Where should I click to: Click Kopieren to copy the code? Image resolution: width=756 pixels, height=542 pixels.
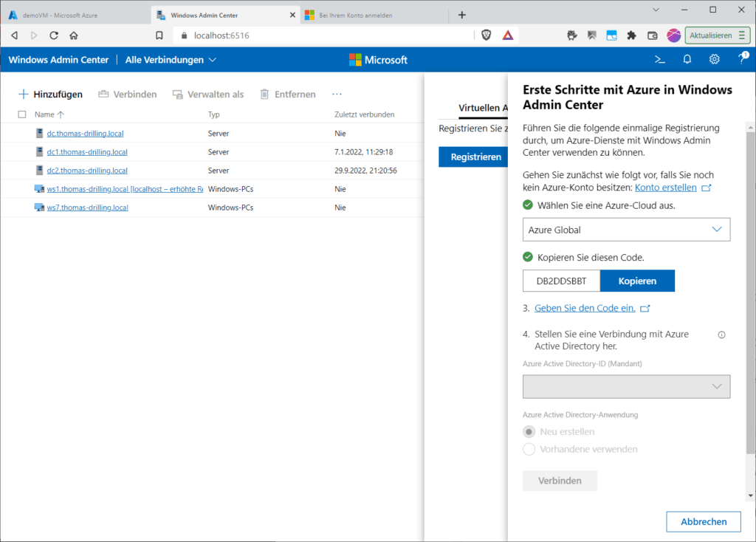(637, 281)
